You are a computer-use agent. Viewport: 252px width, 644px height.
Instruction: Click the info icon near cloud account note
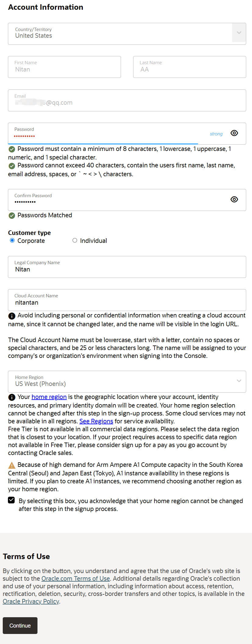12,316
